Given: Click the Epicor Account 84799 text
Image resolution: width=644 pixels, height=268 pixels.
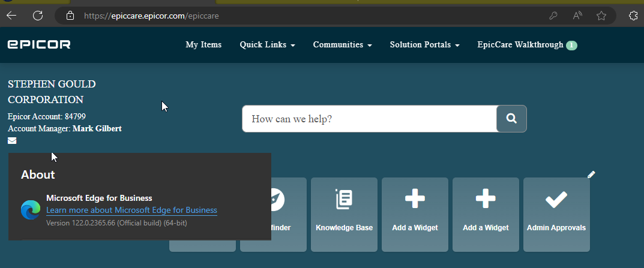Looking at the screenshot, I should [47, 116].
